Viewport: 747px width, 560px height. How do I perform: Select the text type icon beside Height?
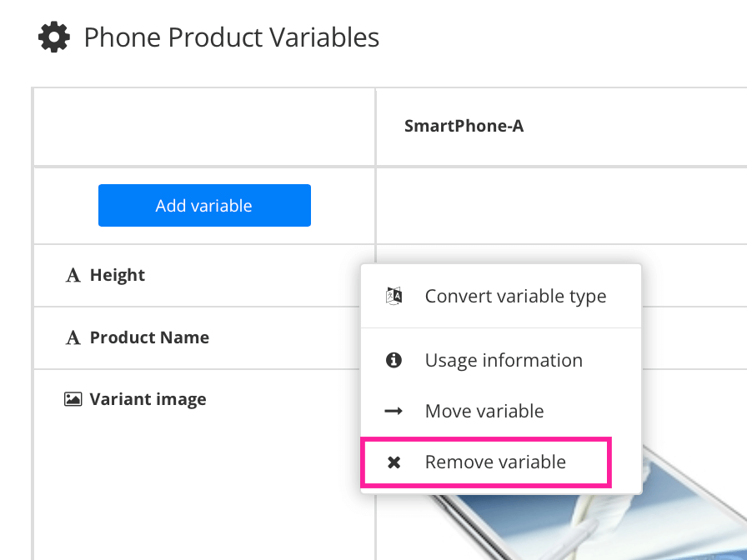(x=73, y=275)
